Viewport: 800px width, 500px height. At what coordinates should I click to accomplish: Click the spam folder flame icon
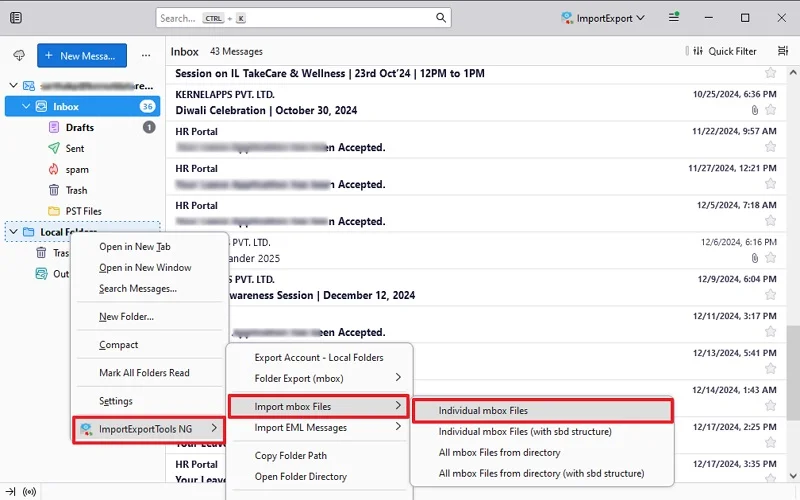pyautogui.click(x=54, y=169)
